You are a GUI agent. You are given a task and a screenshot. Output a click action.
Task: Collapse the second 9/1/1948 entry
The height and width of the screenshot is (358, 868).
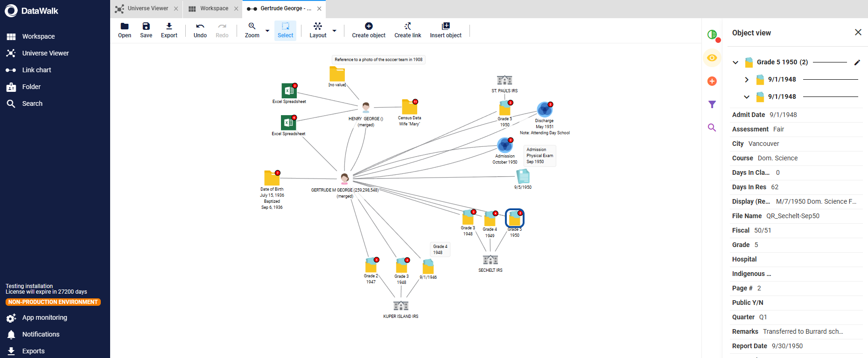tap(747, 97)
